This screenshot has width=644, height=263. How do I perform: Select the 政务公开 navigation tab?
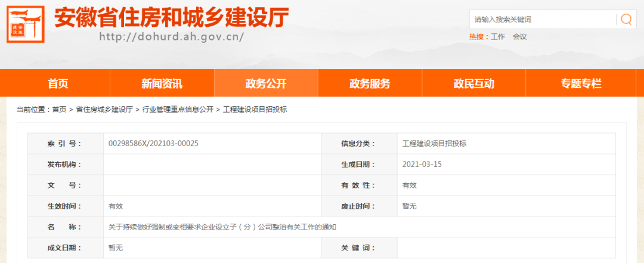pyautogui.click(x=266, y=83)
